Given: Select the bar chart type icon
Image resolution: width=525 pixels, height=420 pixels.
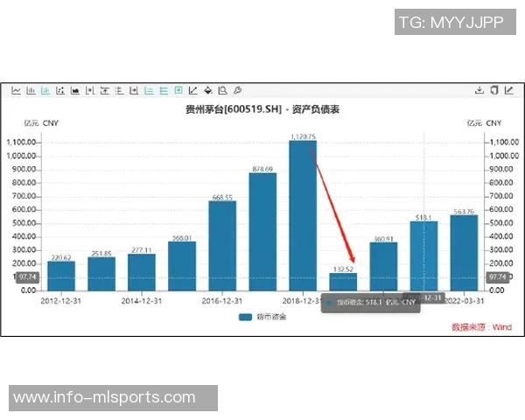Looking at the screenshot, I should (x=31, y=90).
